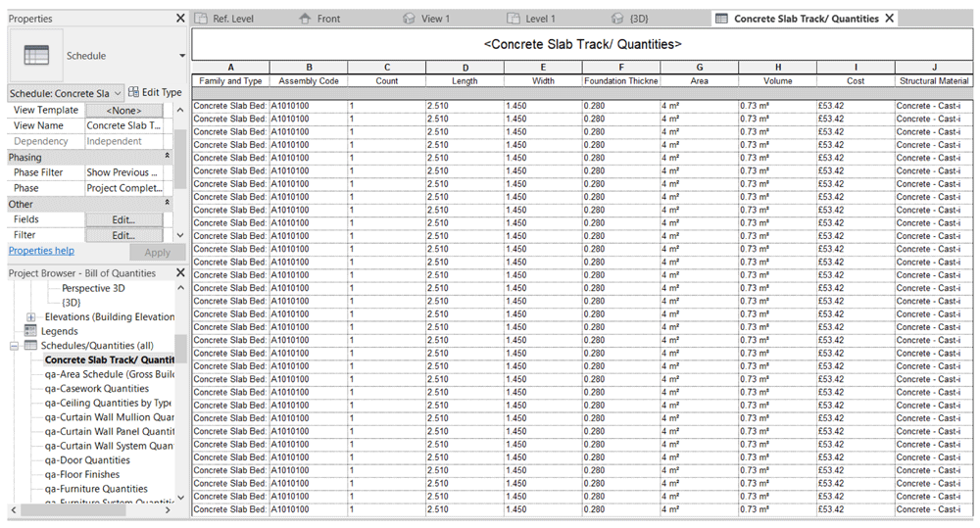Collapse the Schedules/Quantities (all) node

[x=14, y=346]
